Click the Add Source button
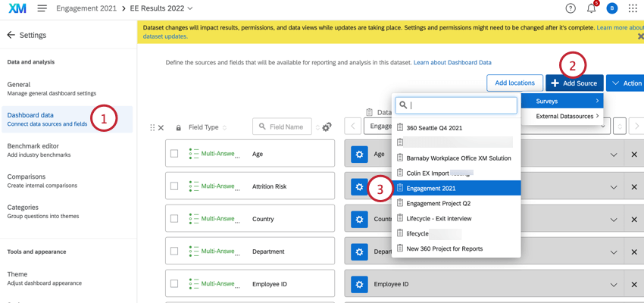Viewport: 644px width, 303px height. click(x=574, y=83)
